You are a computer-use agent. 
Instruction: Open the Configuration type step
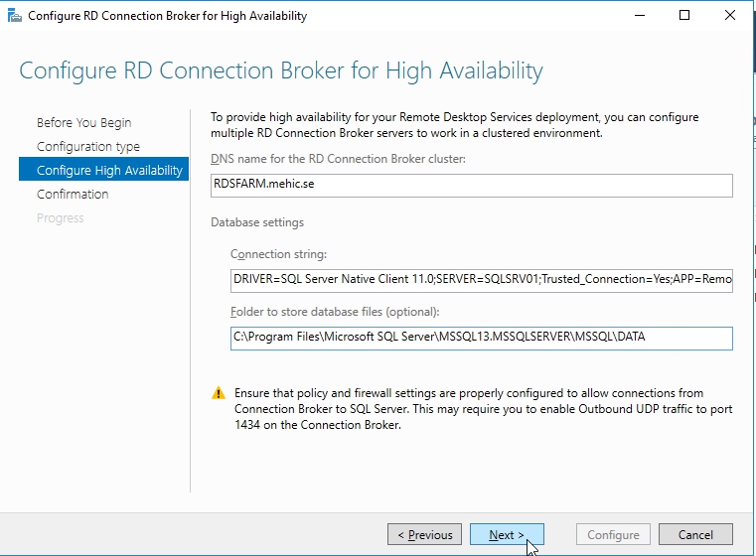pyautogui.click(x=88, y=147)
